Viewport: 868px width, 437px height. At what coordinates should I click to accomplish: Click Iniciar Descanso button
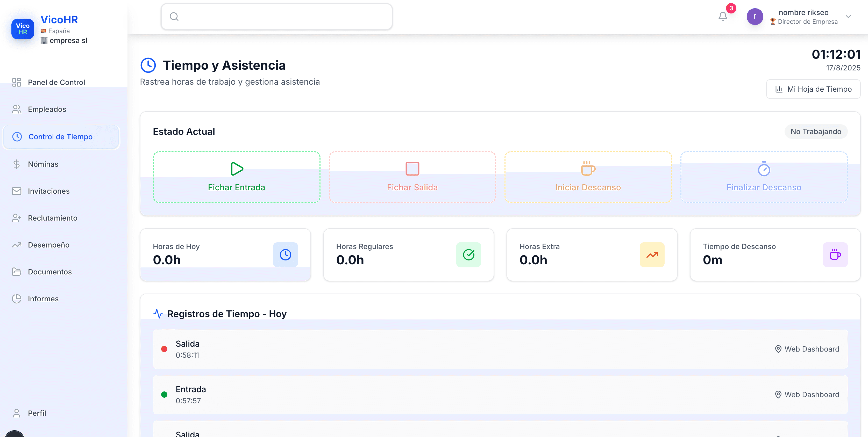point(588,177)
